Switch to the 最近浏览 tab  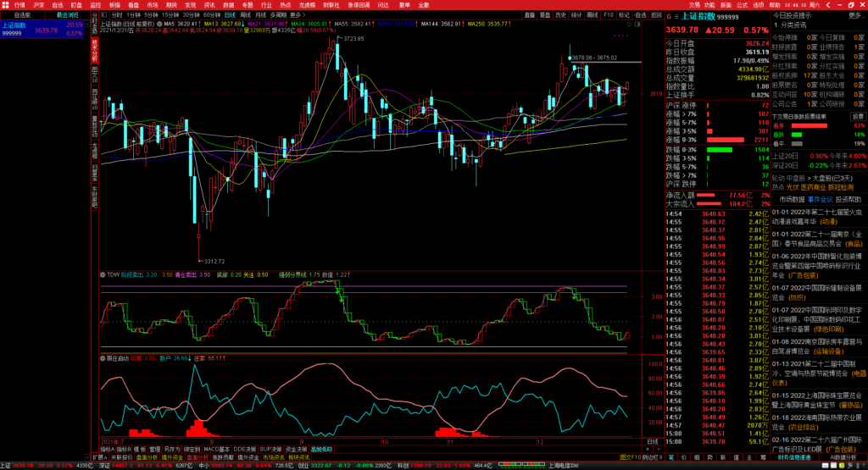[66, 15]
